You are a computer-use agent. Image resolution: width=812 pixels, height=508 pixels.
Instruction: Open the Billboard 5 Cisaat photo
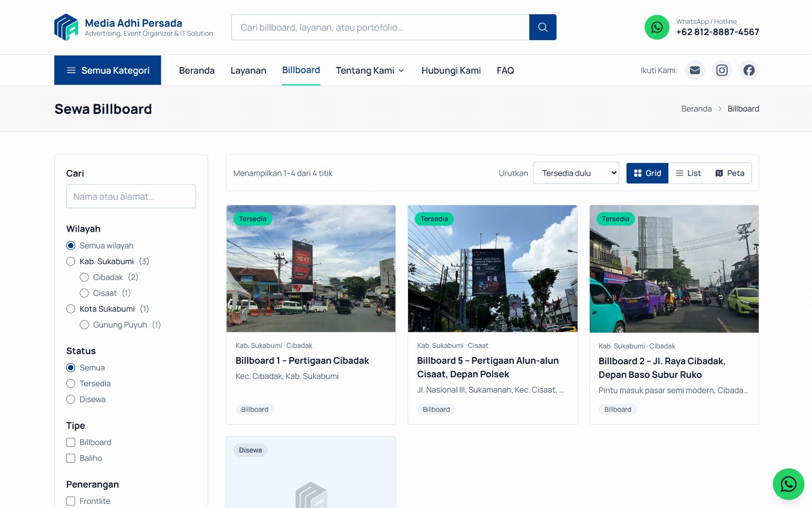pyautogui.click(x=493, y=269)
